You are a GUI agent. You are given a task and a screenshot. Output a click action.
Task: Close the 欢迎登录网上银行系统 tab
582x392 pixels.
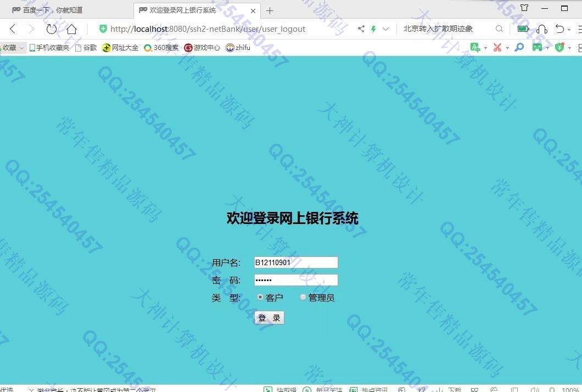pos(253,11)
